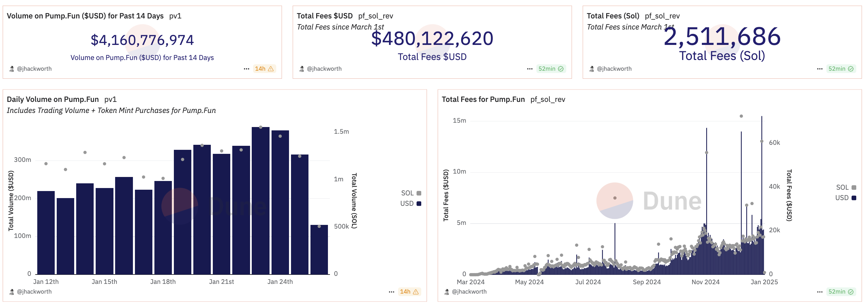Open the Daily Volume on Pump.Fun chart title

pyautogui.click(x=53, y=99)
